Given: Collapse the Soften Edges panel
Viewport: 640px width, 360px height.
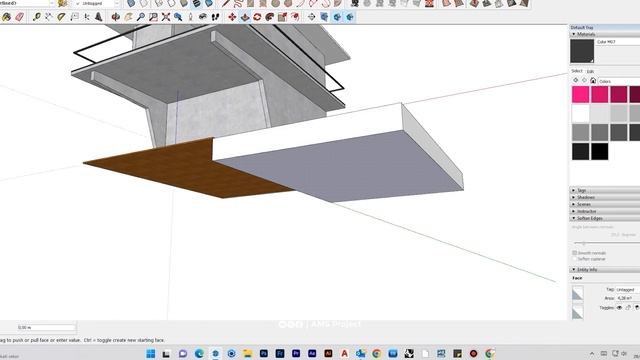Looking at the screenshot, I should coord(574,218).
